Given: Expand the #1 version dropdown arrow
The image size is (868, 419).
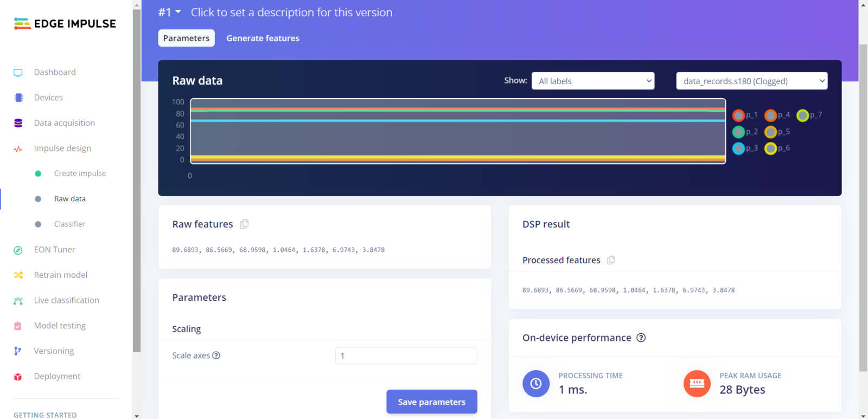Looking at the screenshot, I should point(178,12).
